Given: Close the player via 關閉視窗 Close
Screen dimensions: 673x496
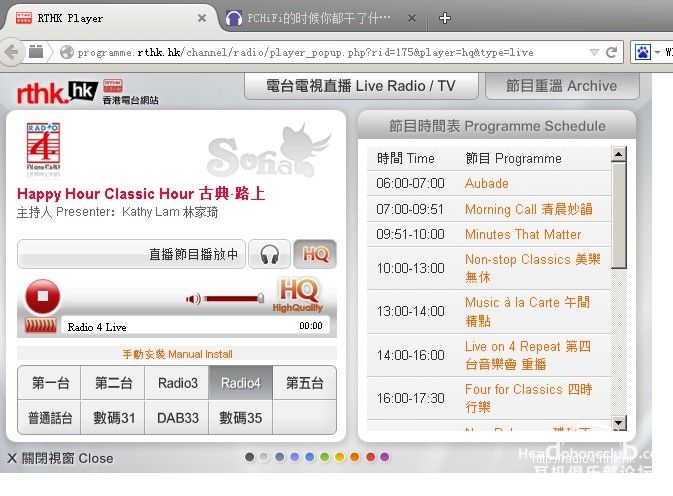Looking at the screenshot, I should 61,458.
